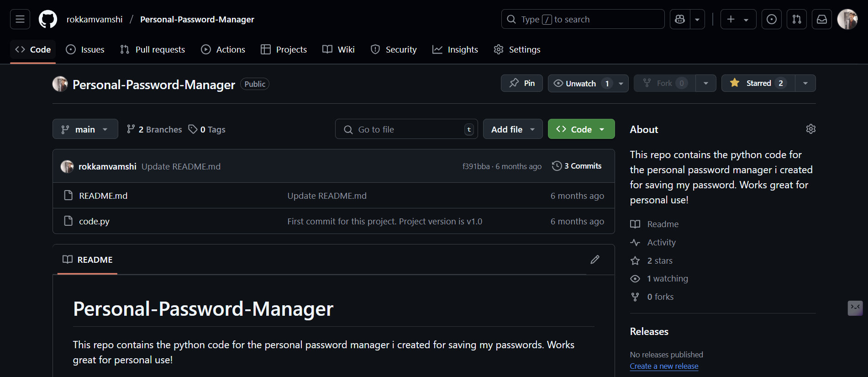Switch to the Pull requests tab

coord(153,49)
